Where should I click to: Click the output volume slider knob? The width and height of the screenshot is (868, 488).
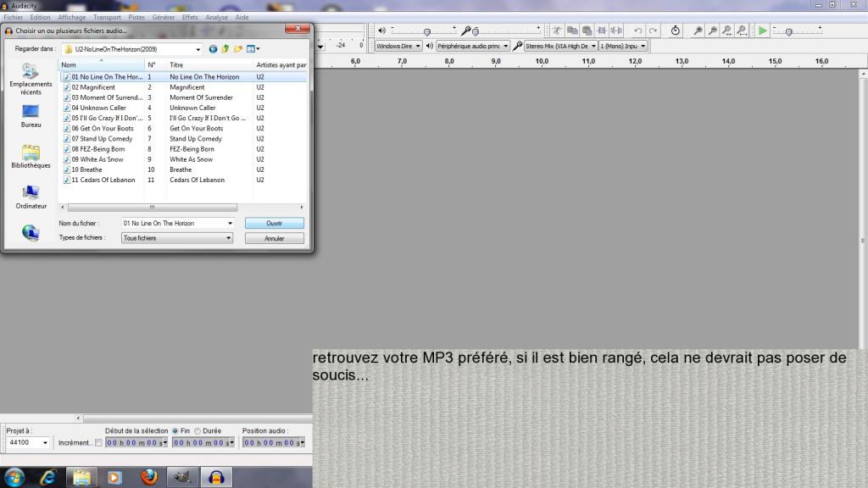[x=427, y=32]
